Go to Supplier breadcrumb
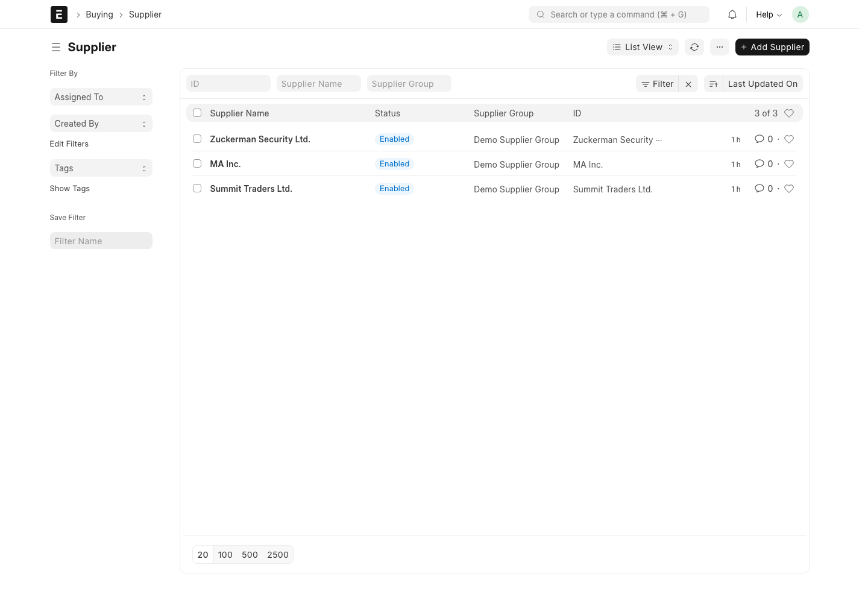Screen dimensions: 868x603 point(145,14)
